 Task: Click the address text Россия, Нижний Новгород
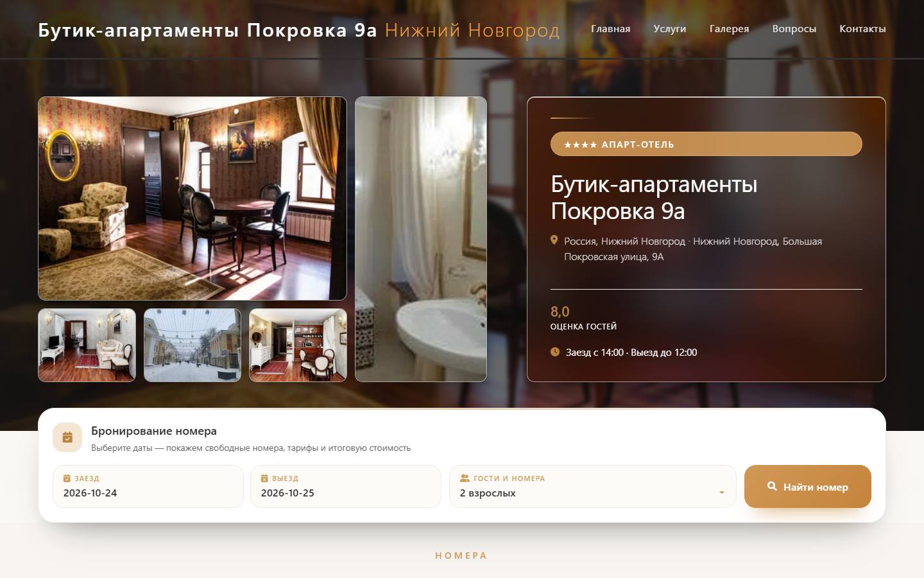[x=693, y=249]
